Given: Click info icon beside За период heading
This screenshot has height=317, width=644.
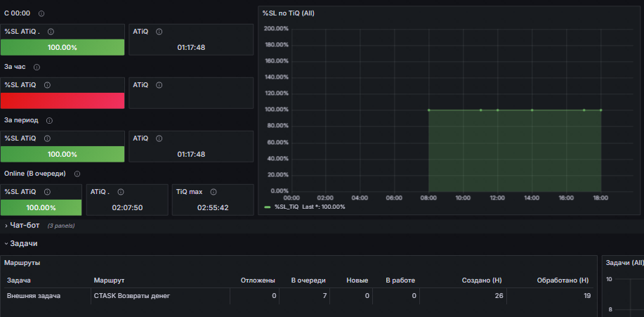Looking at the screenshot, I should [49, 120].
